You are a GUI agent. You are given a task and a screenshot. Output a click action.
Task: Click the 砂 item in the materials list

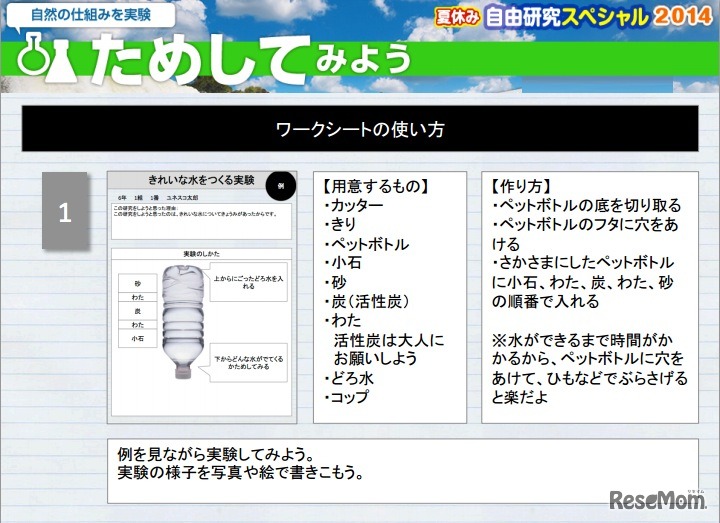click(335, 282)
